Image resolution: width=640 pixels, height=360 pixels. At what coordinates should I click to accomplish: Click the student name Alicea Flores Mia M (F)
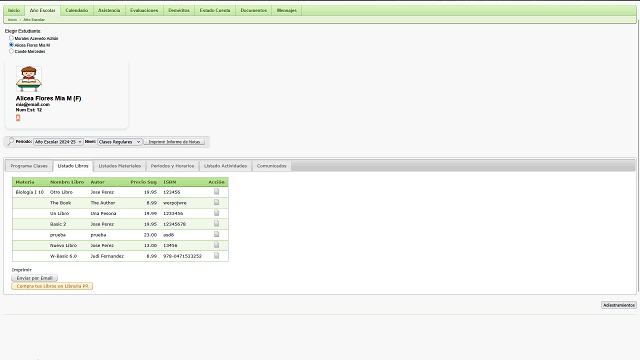[x=49, y=98]
